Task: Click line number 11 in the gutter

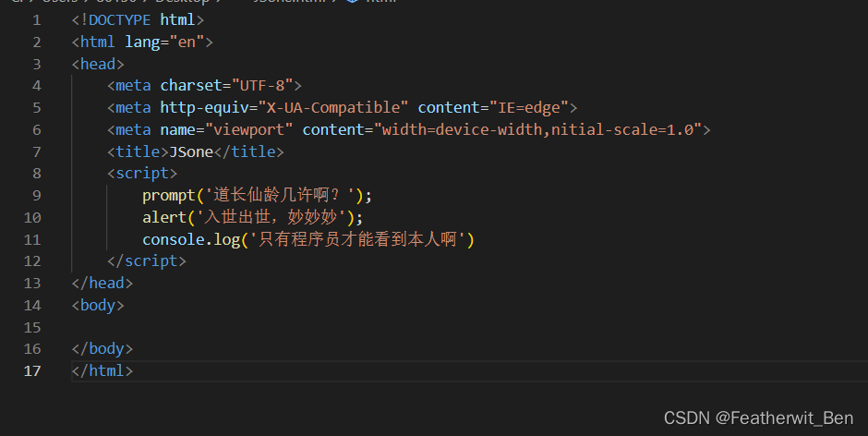Action: click(32, 240)
